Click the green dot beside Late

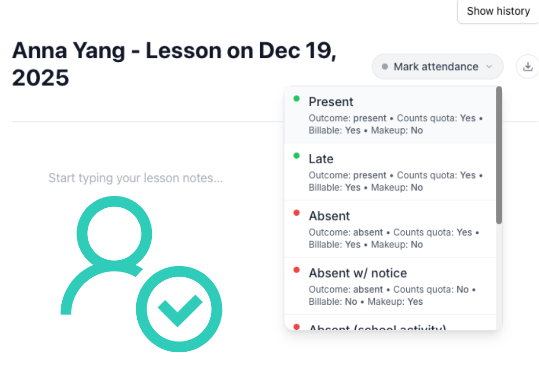click(x=296, y=156)
